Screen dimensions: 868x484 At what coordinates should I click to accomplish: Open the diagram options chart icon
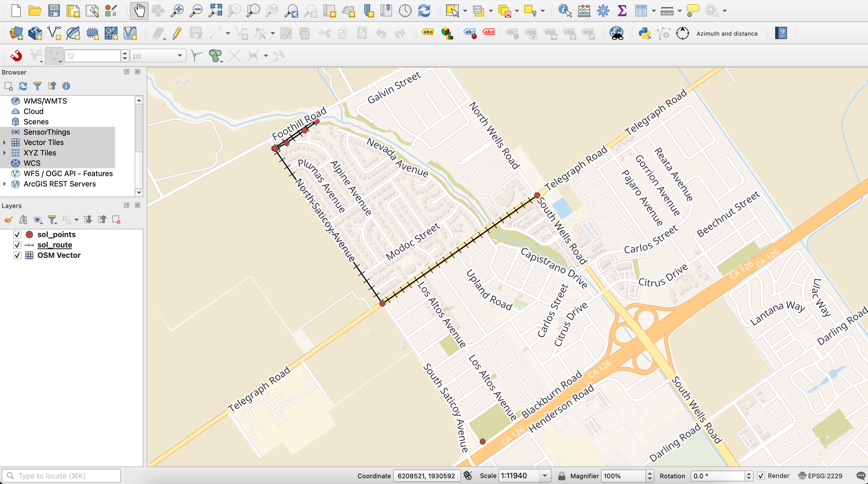point(447,33)
